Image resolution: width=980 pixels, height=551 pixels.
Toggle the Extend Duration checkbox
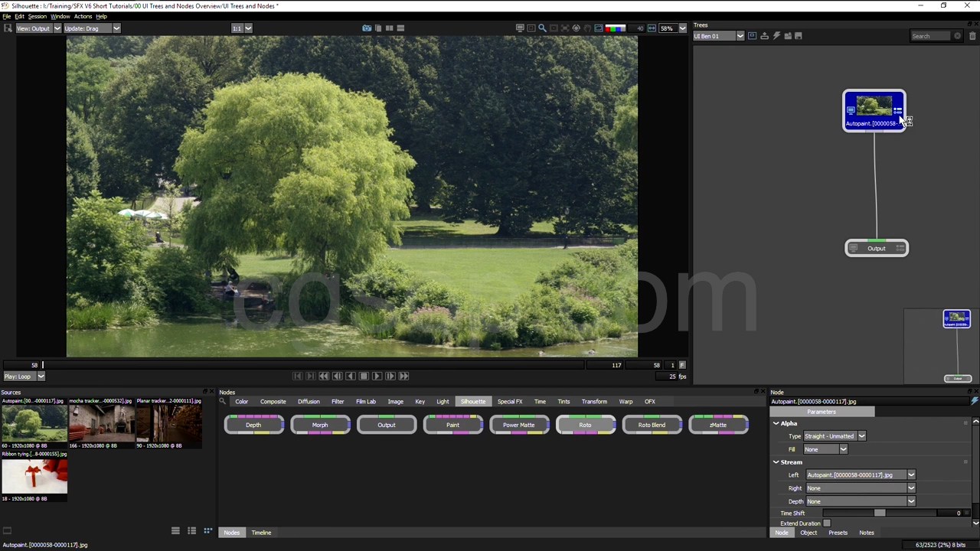point(827,523)
